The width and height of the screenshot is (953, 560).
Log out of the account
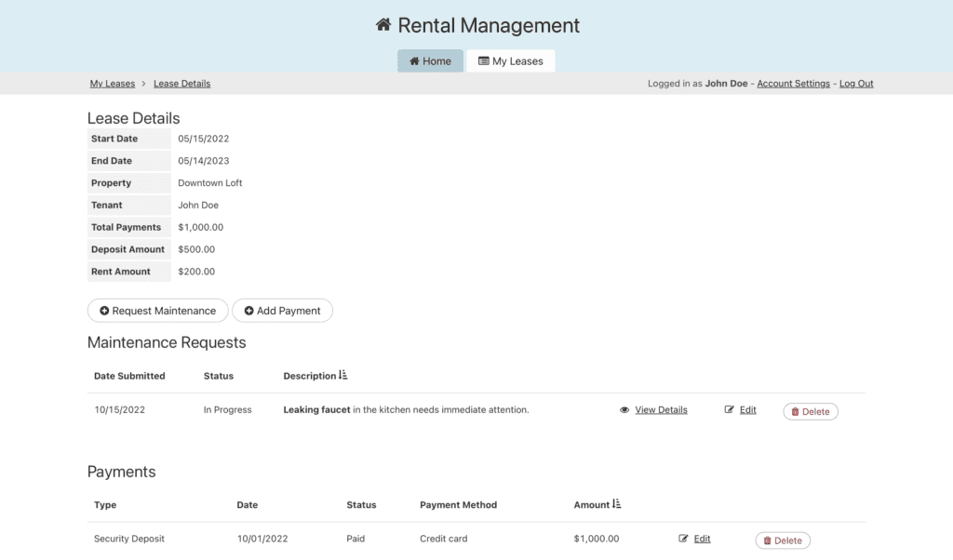(856, 84)
